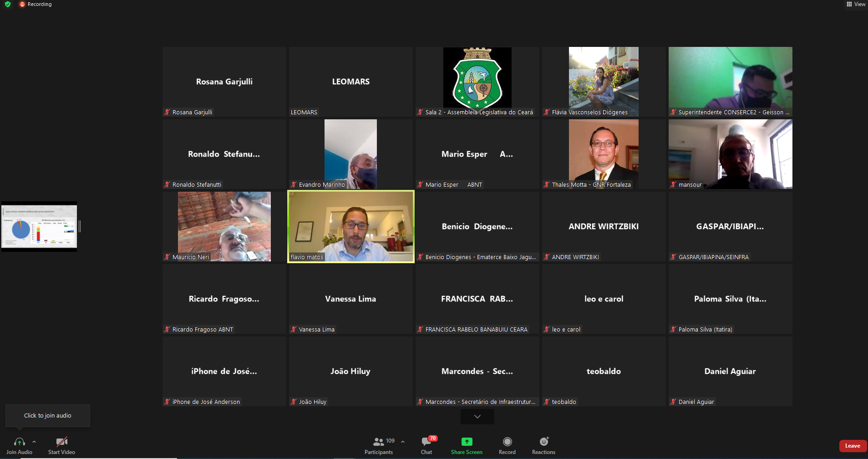
Task: Expand the arrow next to Participants
Action: pyautogui.click(x=403, y=441)
